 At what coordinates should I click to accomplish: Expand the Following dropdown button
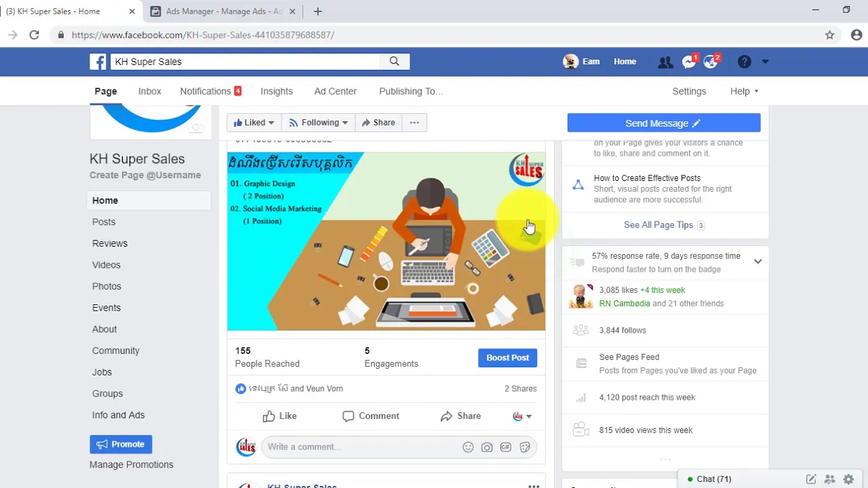click(x=318, y=123)
